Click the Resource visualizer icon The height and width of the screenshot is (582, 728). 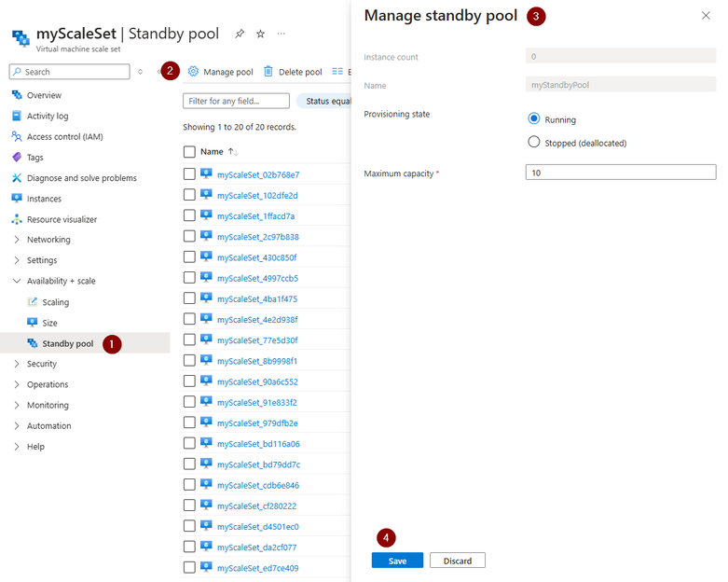[x=17, y=219]
